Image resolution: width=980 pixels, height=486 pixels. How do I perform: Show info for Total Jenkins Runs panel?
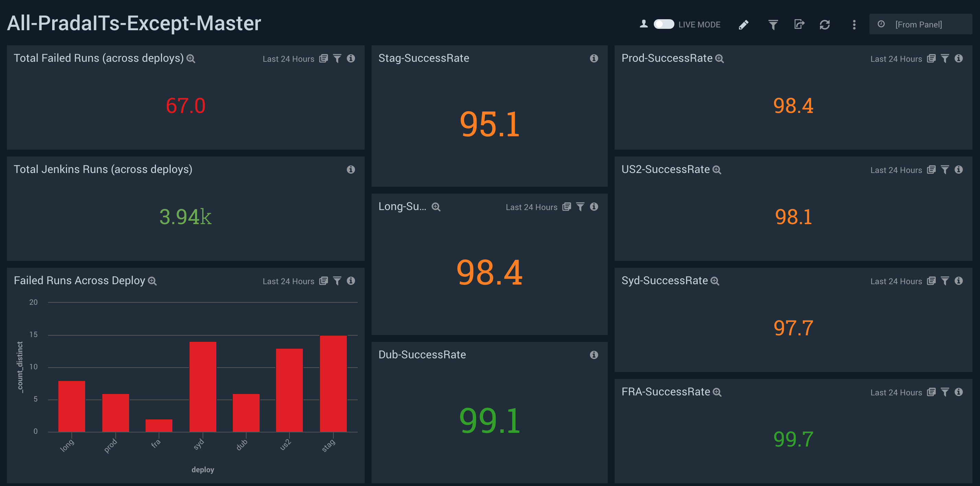click(351, 170)
